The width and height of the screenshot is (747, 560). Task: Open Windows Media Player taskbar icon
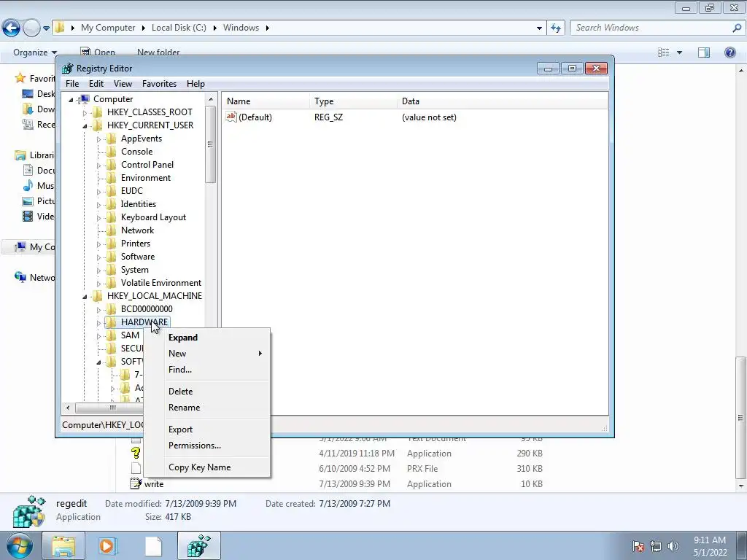point(108,545)
